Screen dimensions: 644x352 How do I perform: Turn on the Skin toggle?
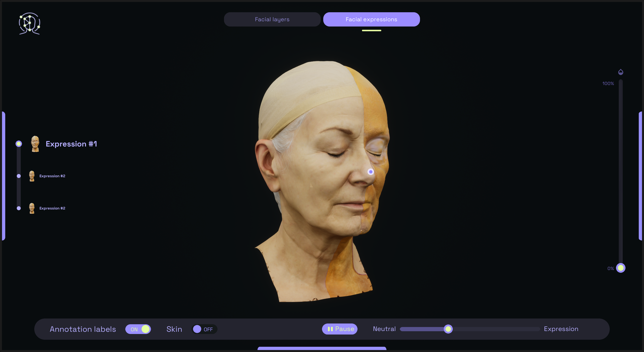[204, 329]
